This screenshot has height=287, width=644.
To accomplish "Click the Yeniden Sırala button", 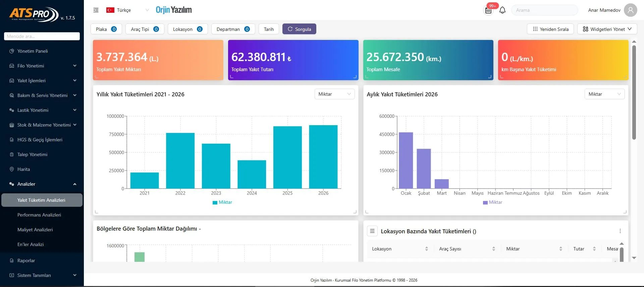I will pos(550,29).
